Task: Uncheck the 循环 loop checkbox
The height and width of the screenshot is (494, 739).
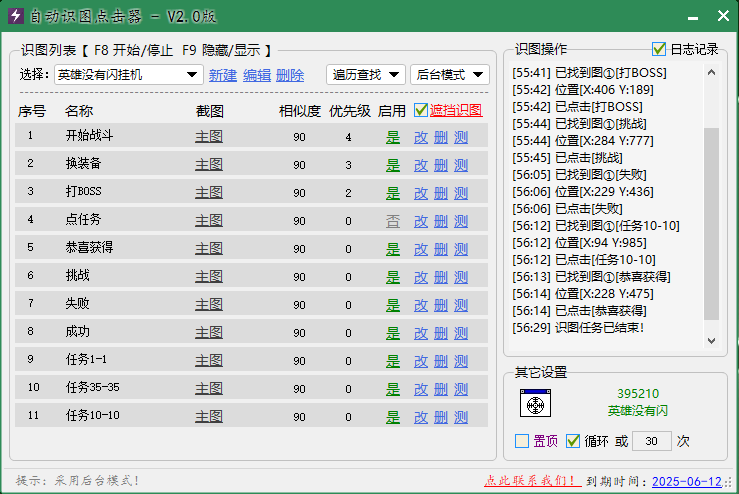Action: point(573,441)
